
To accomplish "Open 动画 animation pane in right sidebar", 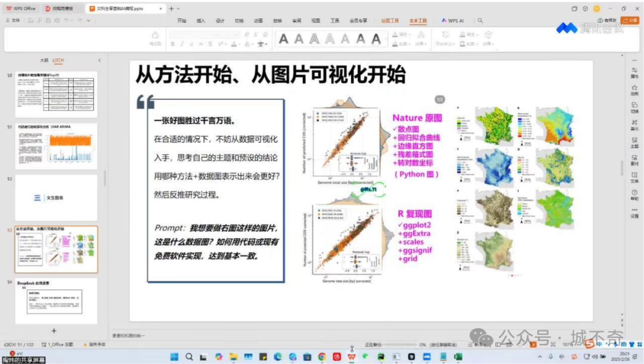I will pos(634,90).
